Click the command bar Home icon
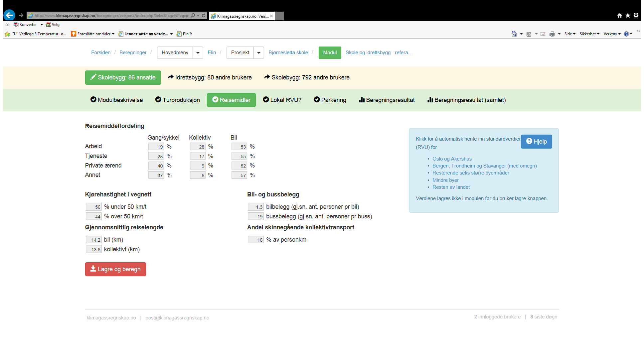 [514, 34]
